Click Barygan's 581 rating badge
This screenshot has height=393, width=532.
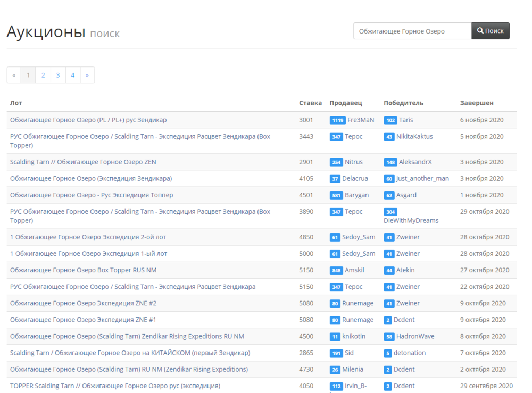(336, 195)
